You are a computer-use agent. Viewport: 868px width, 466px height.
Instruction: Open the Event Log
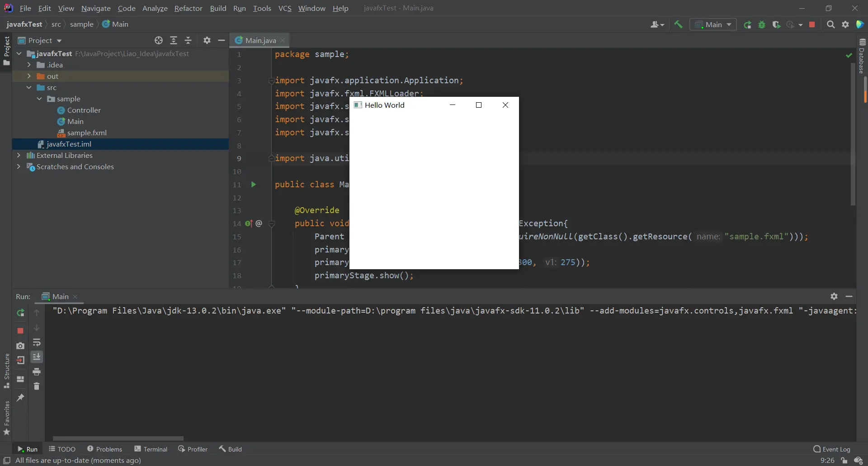click(831, 449)
